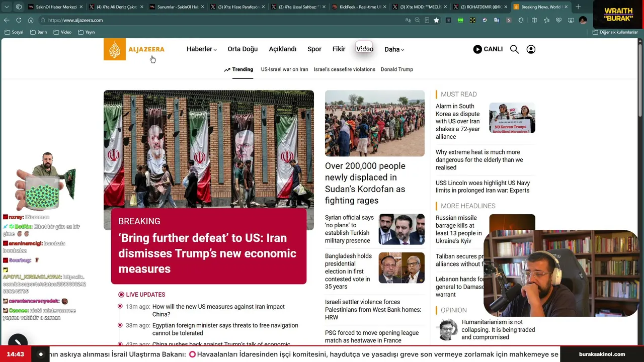644x362 pixels.
Task: Open the PSG opening league match story
Action: click(x=372, y=336)
